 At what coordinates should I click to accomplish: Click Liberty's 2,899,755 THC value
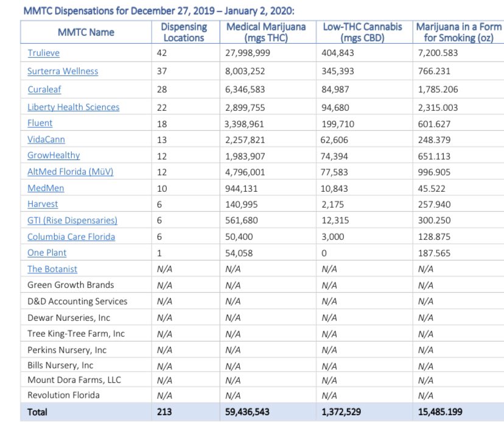click(x=245, y=107)
